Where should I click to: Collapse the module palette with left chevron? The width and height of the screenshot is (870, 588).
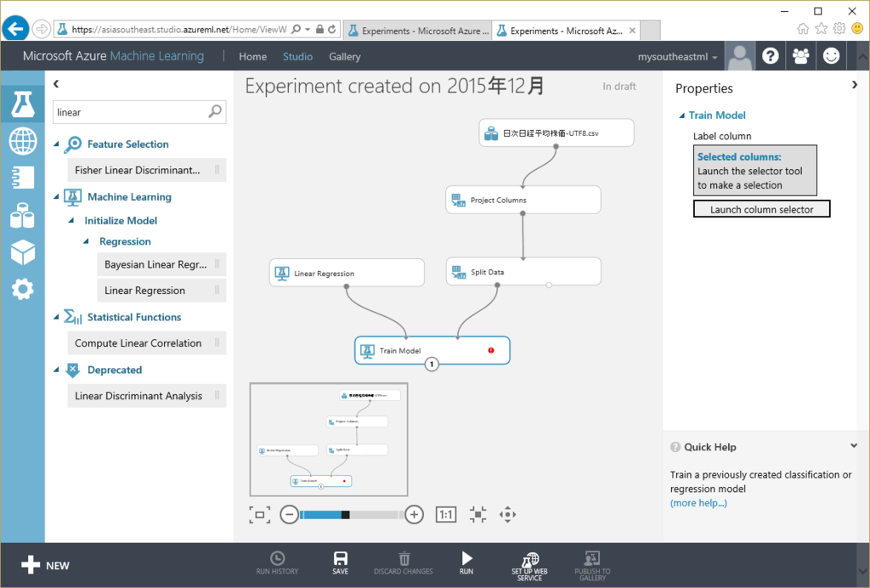pos(56,84)
